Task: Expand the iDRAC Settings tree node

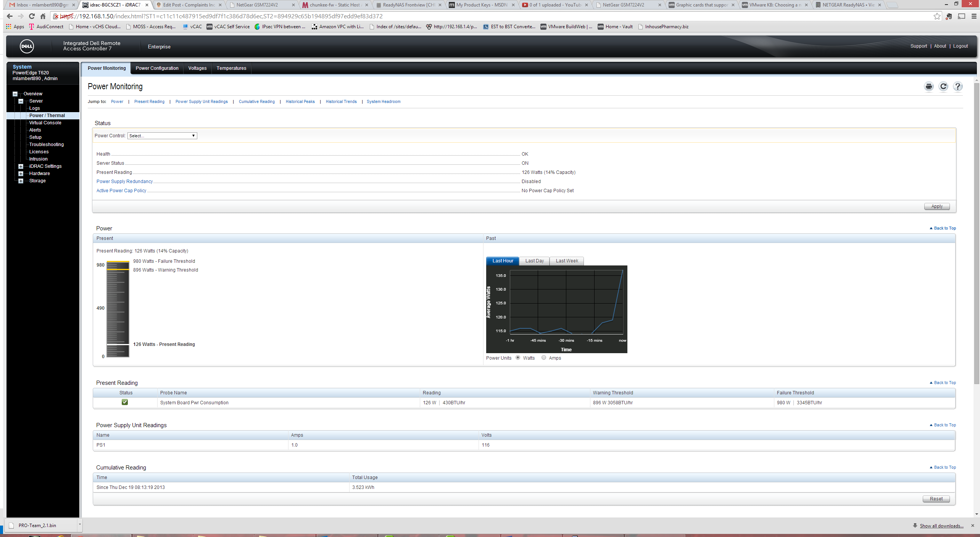Action: [21, 166]
